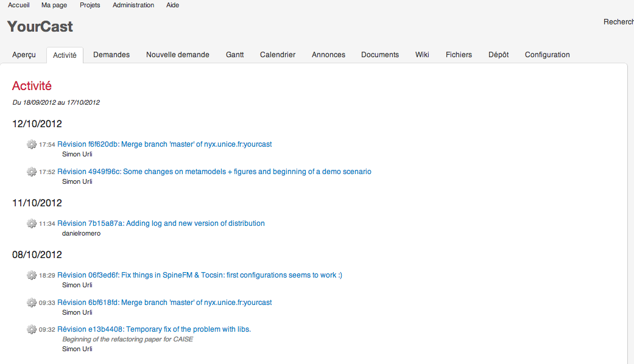Open the Calendrier tab
Screen dimensions: 634x364
pos(278,55)
